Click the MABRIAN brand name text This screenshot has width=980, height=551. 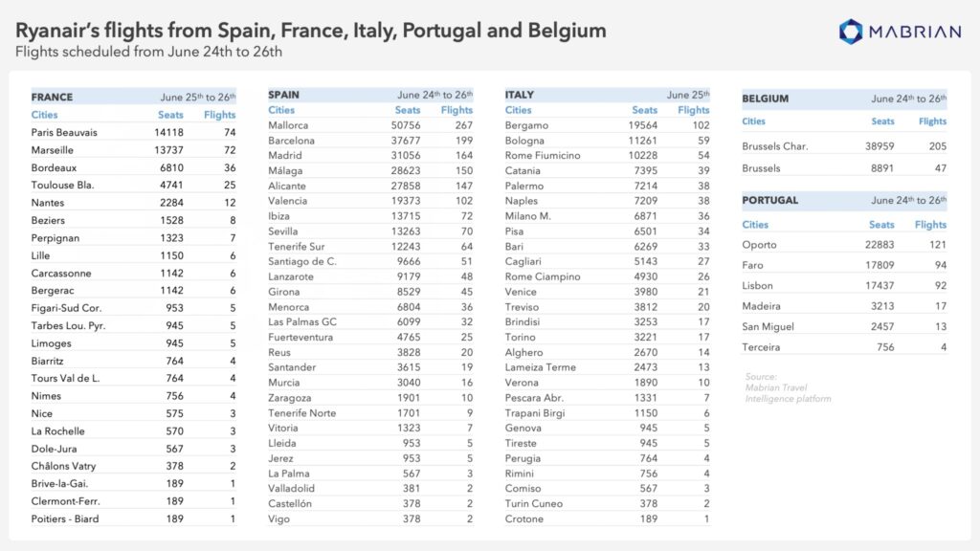tap(915, 32)
